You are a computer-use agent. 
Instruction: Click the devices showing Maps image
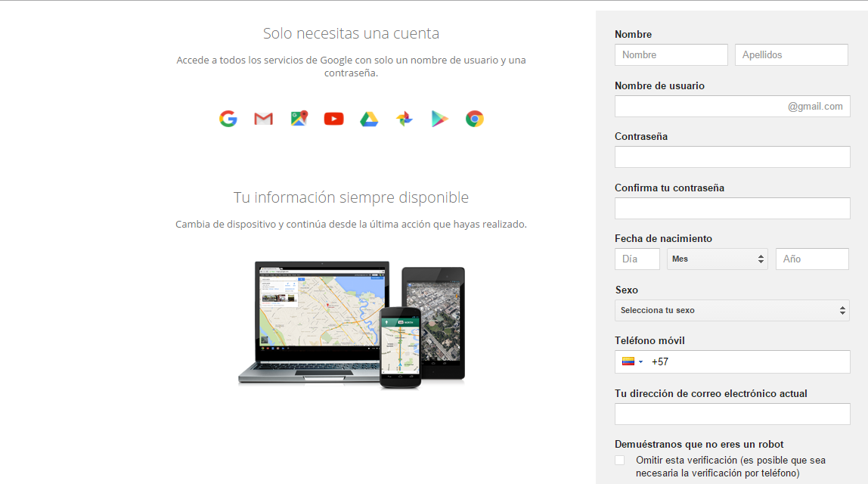(x=352, y=324)
